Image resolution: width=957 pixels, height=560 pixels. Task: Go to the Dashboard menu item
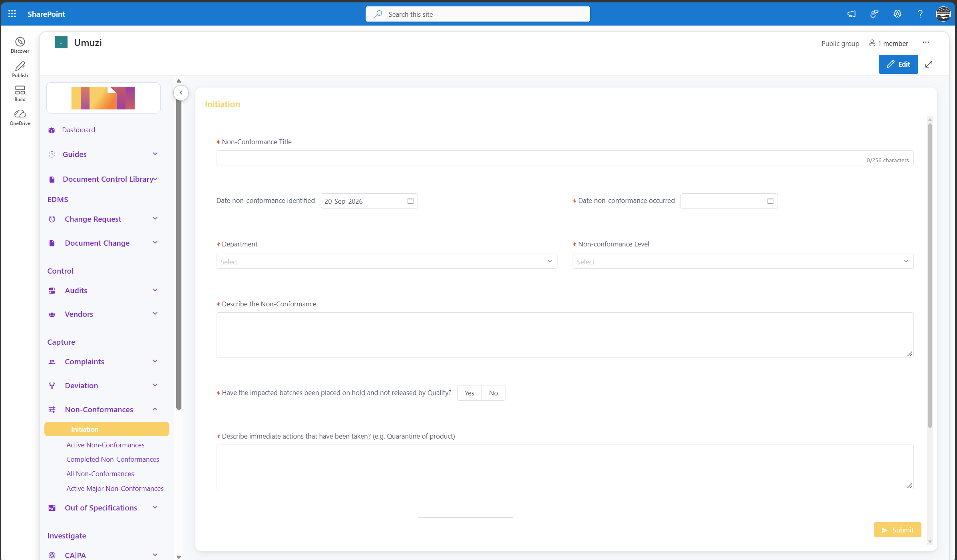(79, 130)
